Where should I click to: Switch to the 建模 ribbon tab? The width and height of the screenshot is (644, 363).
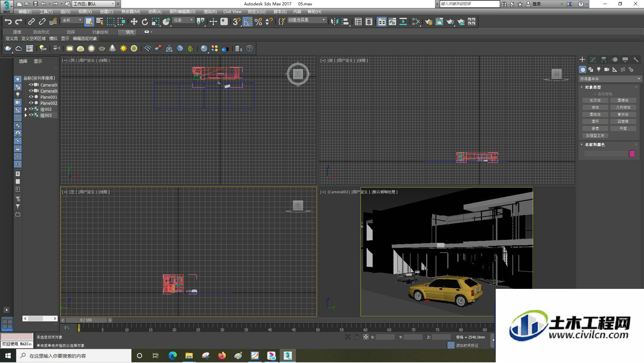[x=17, y=32]
